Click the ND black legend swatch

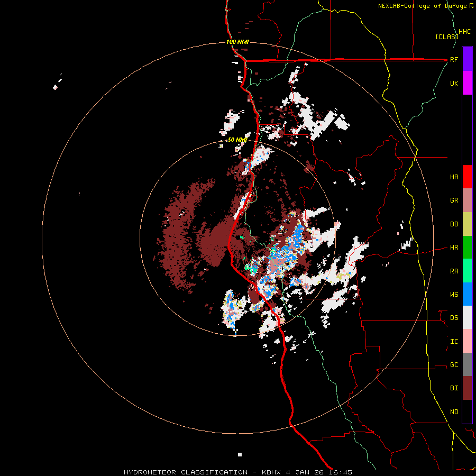pos(467,411)
